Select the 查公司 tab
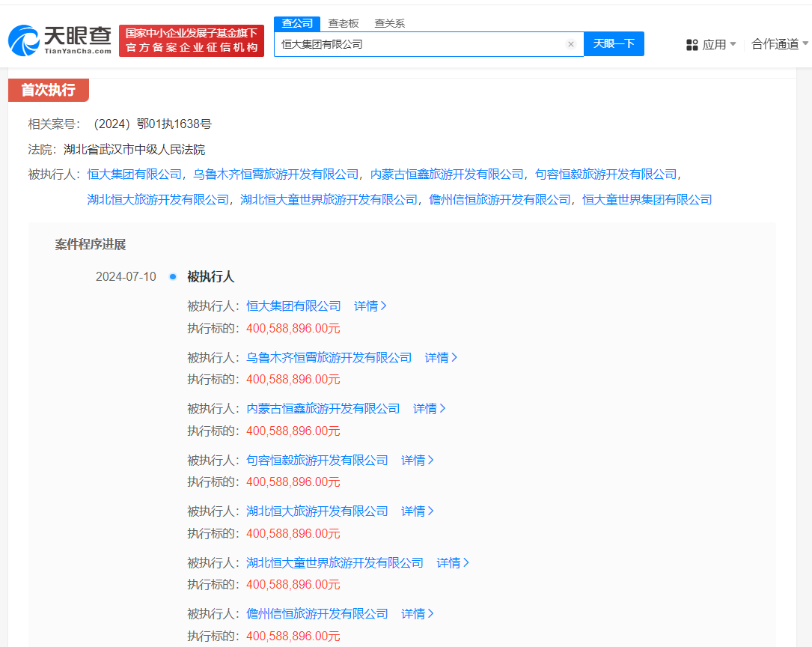812x647 pixels. (x=297, y=23)
